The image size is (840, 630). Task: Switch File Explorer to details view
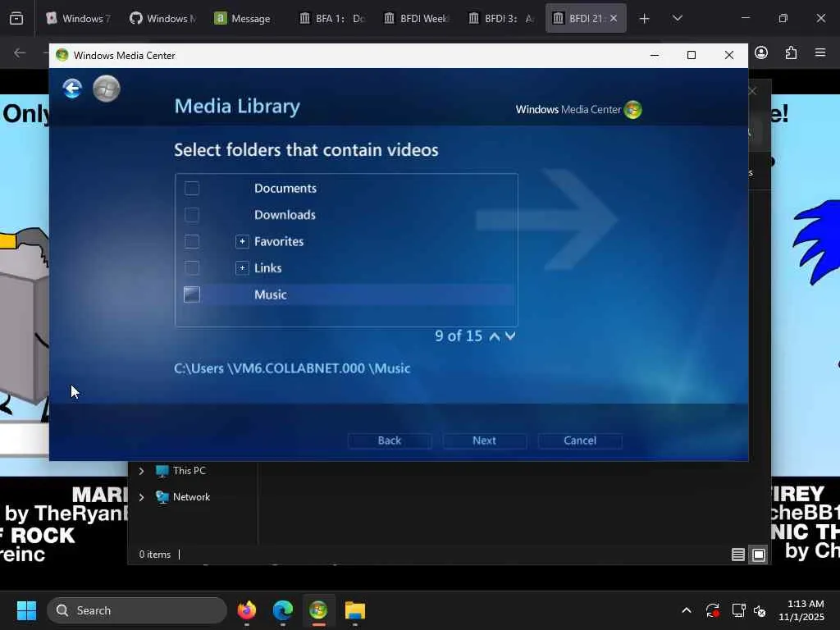pyautogui.click(x=737, y=555)
